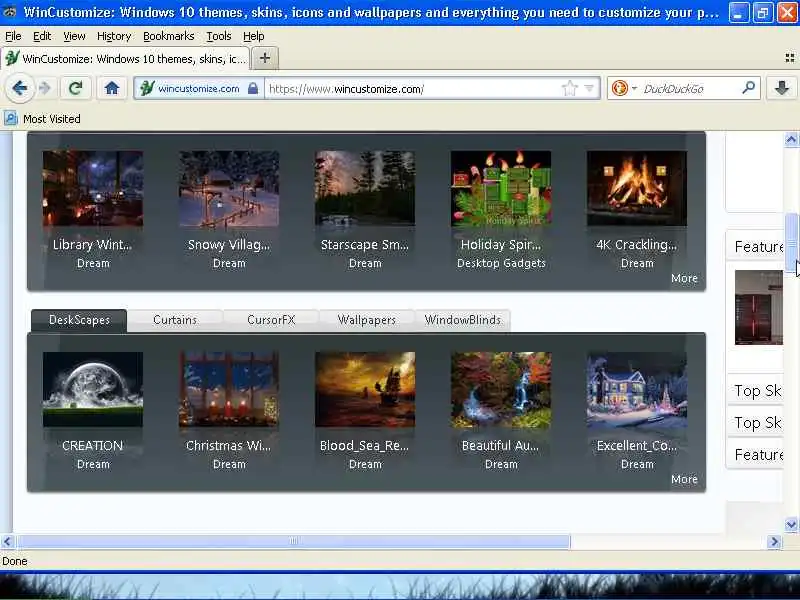The width and height of the screenshot is (800, 600).
Task: Click the Snowy Villag... title link
Action: pos(229,245)
